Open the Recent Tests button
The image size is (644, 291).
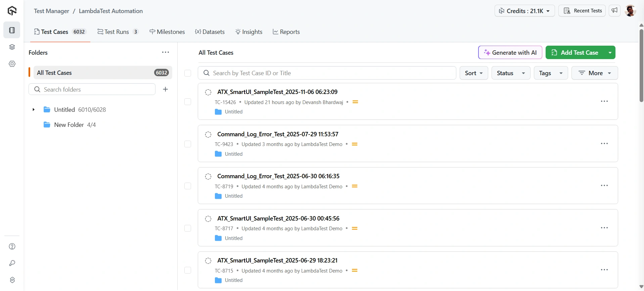click(582, 11)
